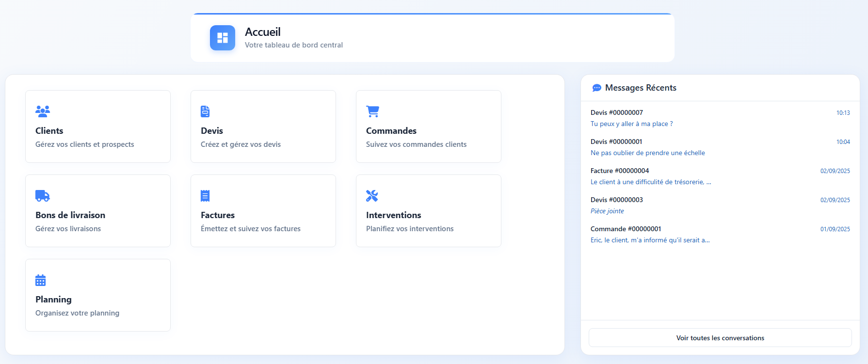Click the Accueil dashboard grid icon
This screenshot has height=364, width=868.
click(x=223, y=38)
